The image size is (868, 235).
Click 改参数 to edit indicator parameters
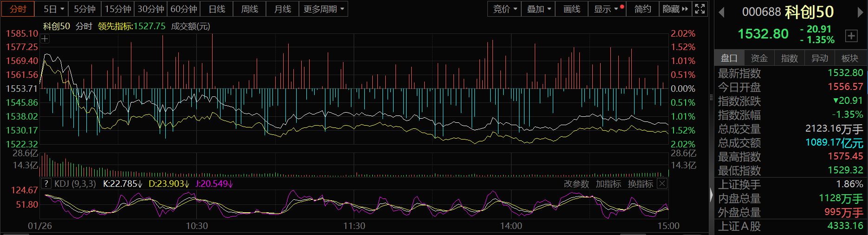click(x=576, y=184)
